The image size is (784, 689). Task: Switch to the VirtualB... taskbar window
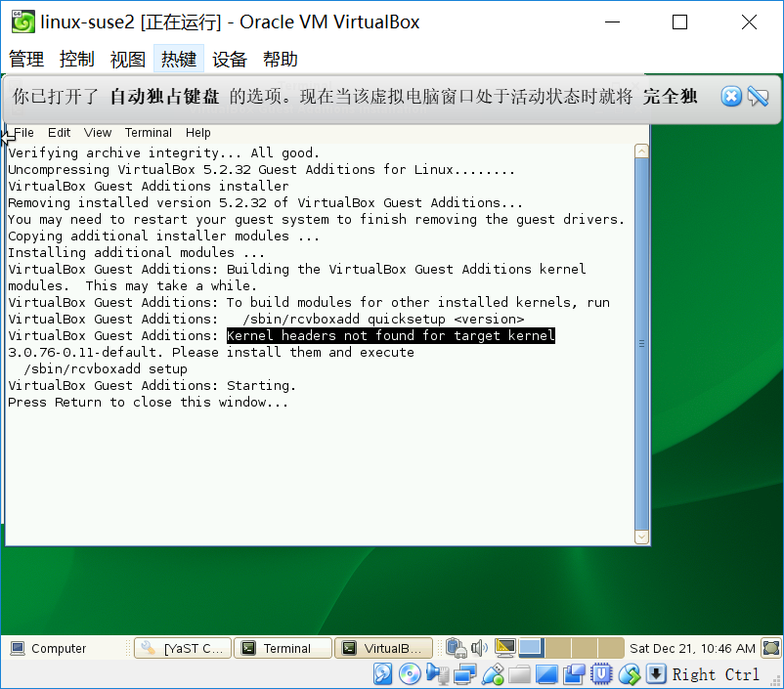point(383,648)
